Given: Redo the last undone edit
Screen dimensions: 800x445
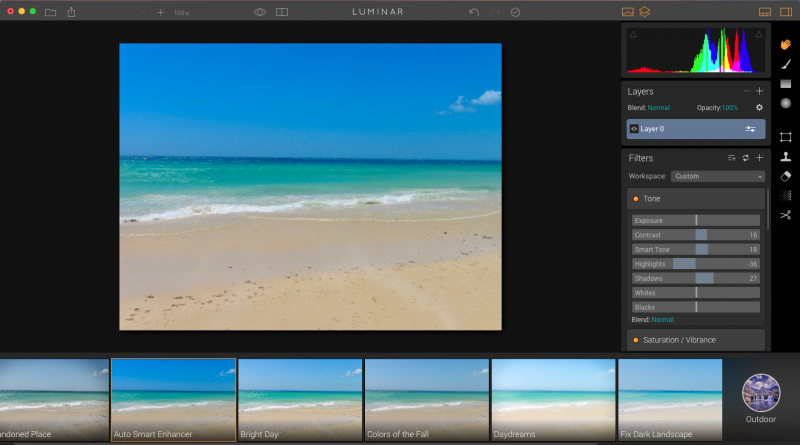Looking at the screenshot, I should point(495,12).
